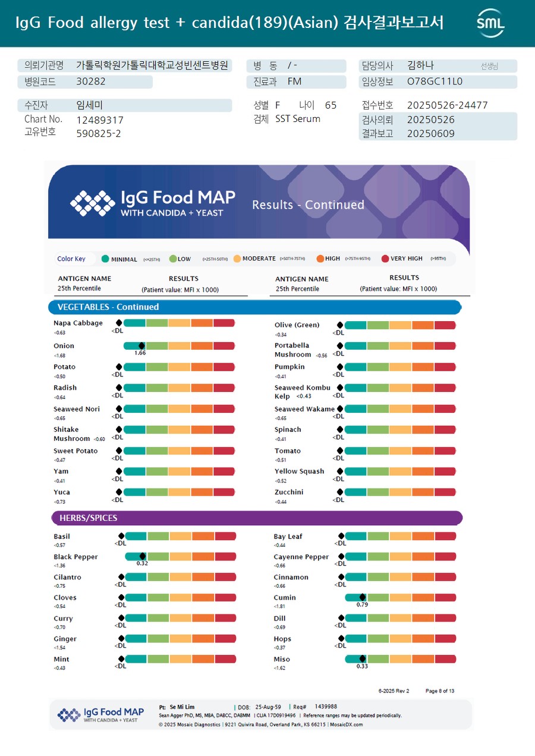Click the Napa Cabbage diamond marker
The height and width of the screenshot is (756, 535).
(119, 323)
